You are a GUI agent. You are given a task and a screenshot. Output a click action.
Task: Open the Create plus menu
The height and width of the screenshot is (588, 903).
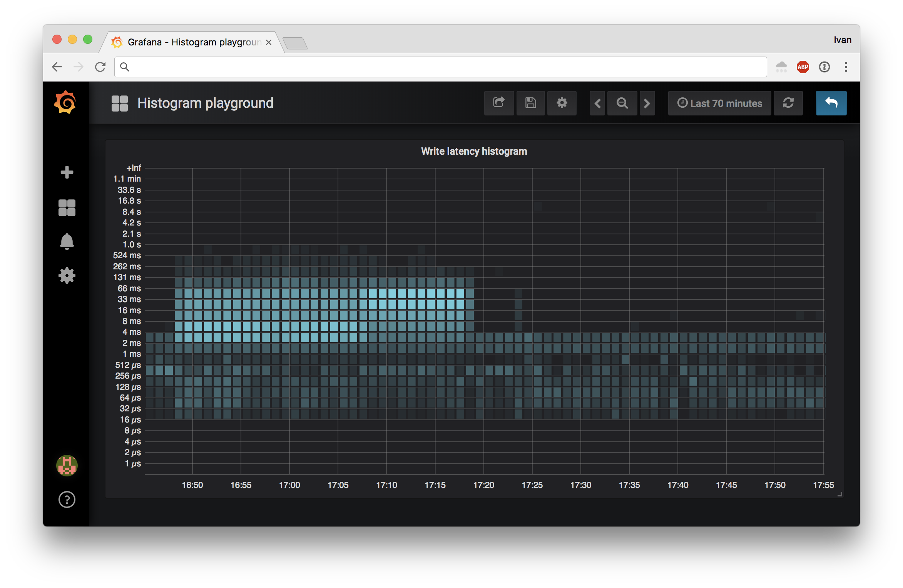(x=67, y=172)
